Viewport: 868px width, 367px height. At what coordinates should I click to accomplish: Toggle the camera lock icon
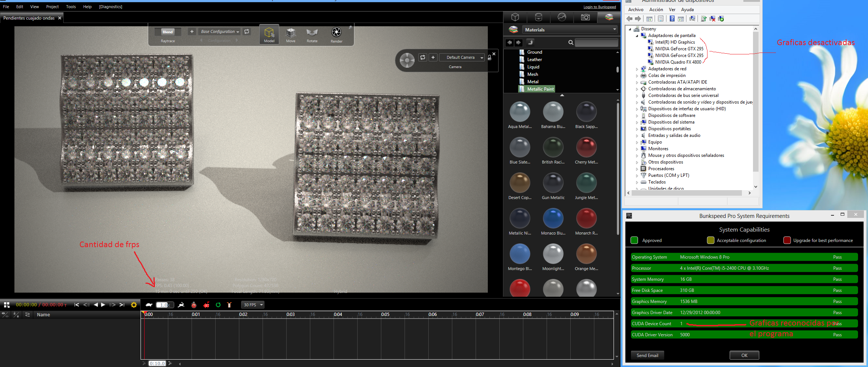[490, 57]
